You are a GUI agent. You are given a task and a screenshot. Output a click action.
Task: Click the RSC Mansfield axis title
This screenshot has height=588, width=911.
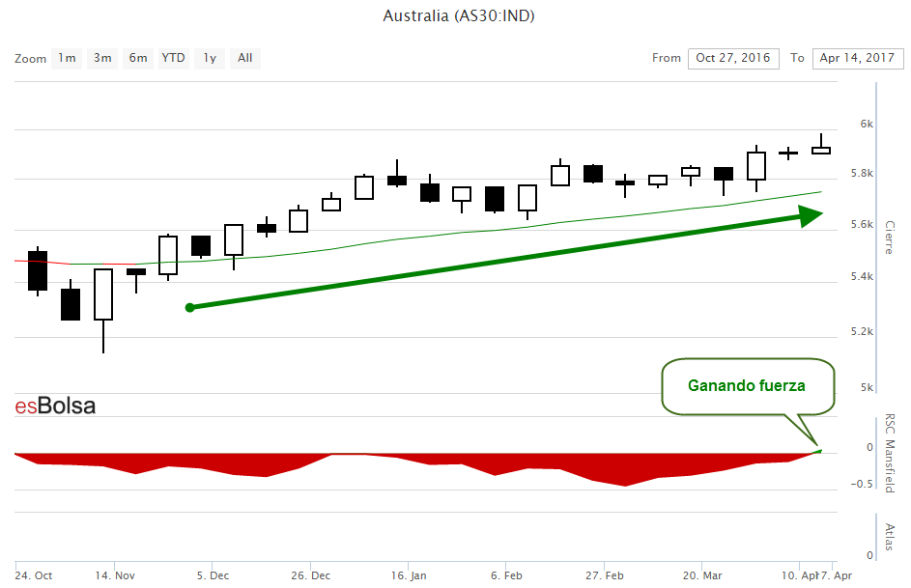click(x=890, y=454)
